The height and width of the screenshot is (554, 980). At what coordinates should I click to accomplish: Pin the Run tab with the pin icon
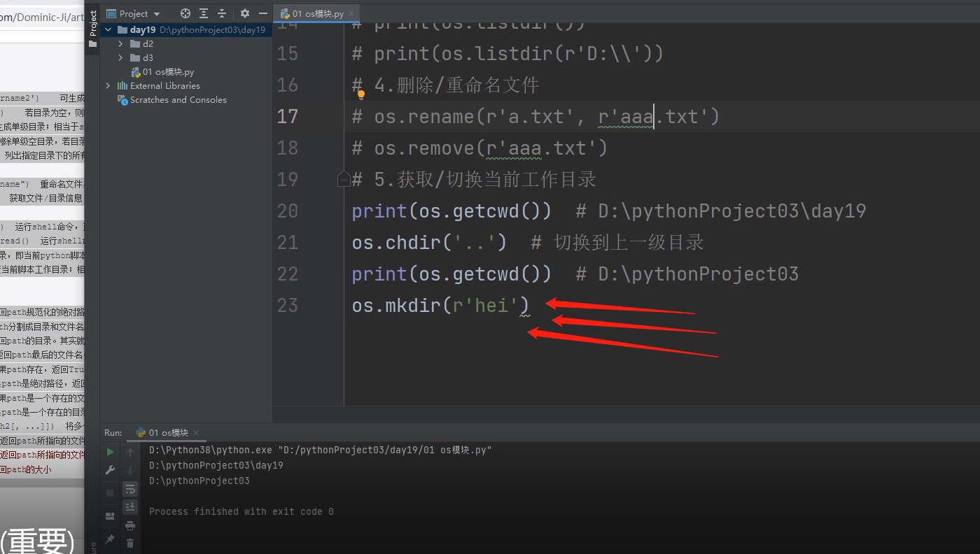point(110,539)
